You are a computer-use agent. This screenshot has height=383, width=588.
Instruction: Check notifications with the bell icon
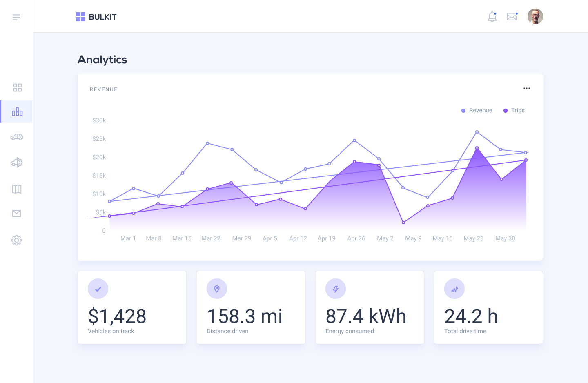coord(492,17)
